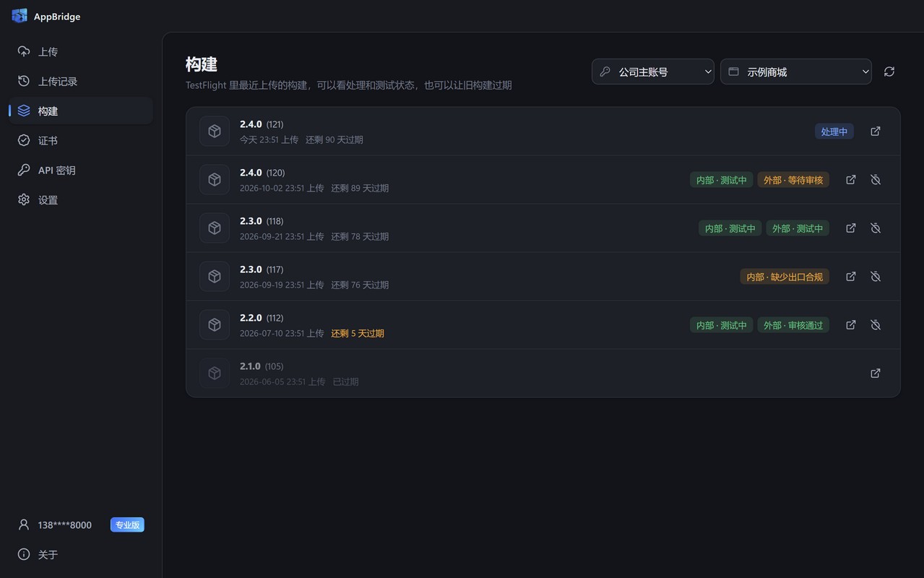Viewport: 924px width, 578px height.
Task: Click 内部 · 缺少出口合规 badge
Action: click(x=785, y=277)
